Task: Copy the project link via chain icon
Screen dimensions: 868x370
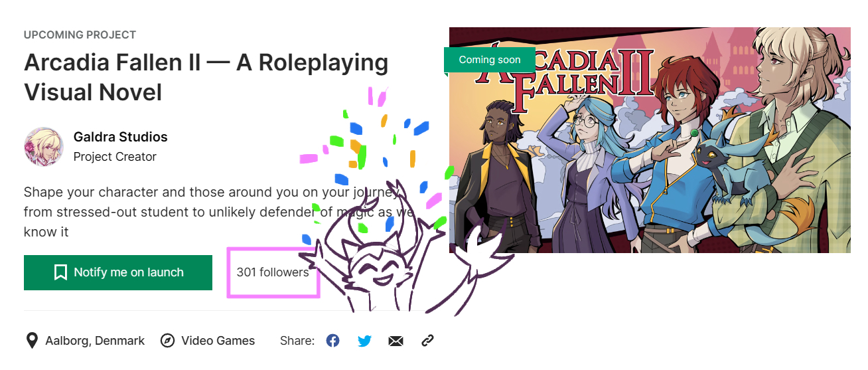Action: pos(427,341)
